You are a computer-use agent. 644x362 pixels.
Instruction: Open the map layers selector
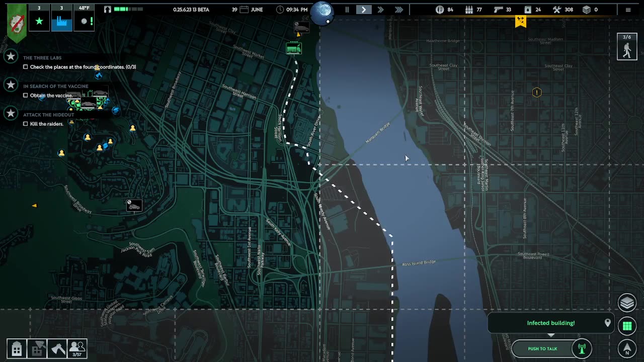pyautogui.click(x=627, y=303)
